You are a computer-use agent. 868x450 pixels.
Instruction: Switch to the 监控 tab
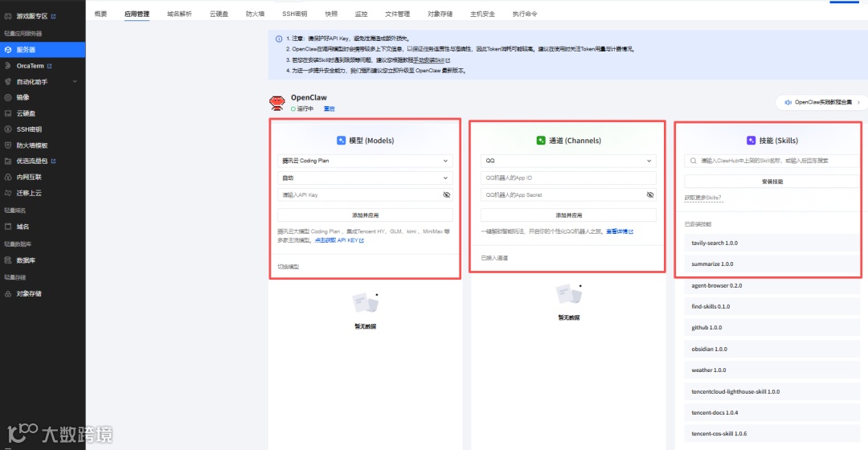(361, 14)
